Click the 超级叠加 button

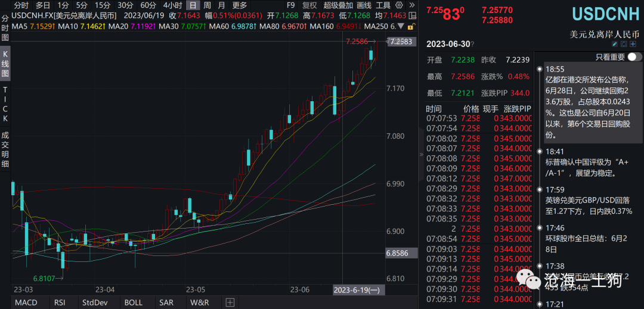(338, 5)
